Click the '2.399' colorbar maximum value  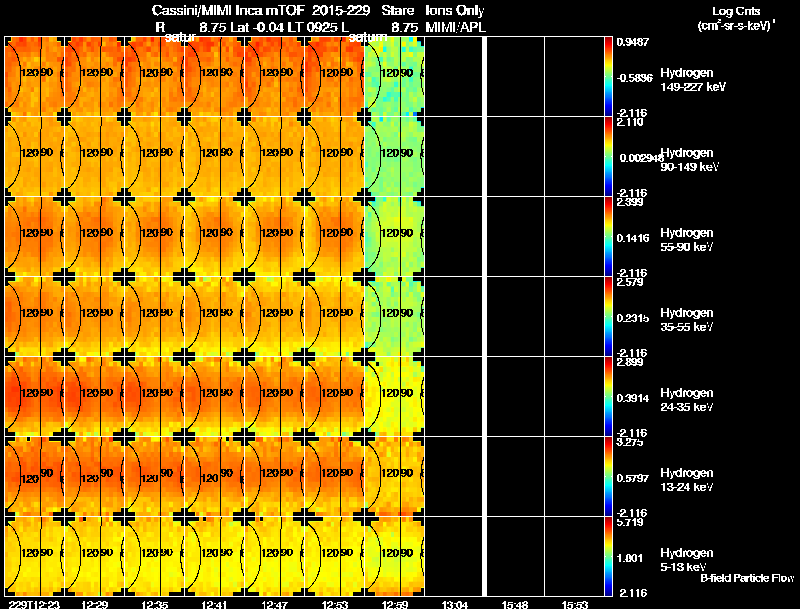tap(630, 202)
